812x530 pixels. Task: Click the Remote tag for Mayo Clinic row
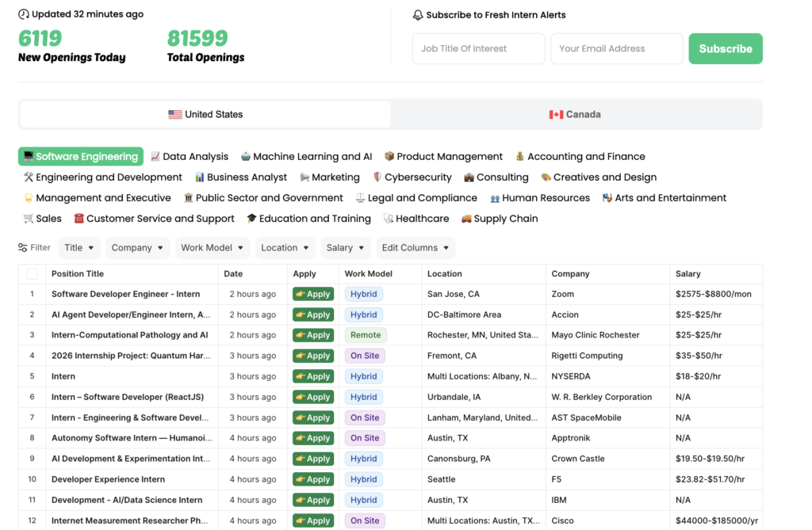point(366,335)
